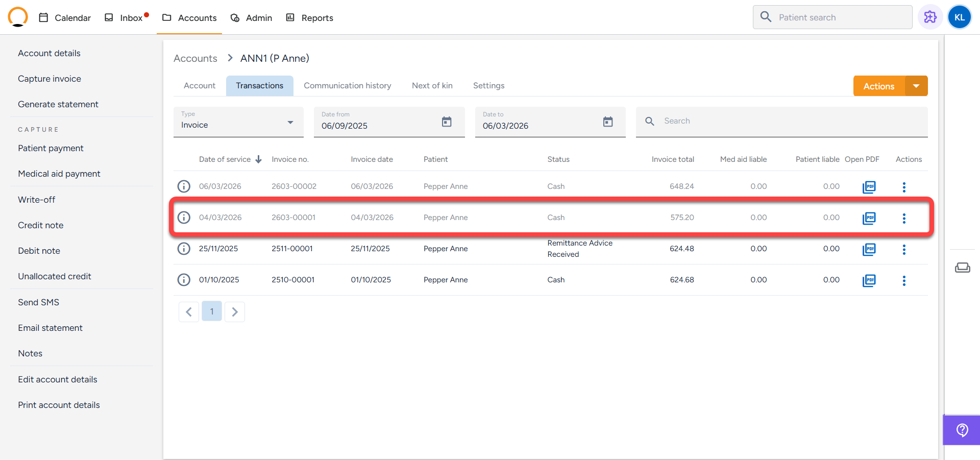Viewport: 980px width, 460px height.
Task: Open the Date to calendar picker
Action: pos(607,122)
